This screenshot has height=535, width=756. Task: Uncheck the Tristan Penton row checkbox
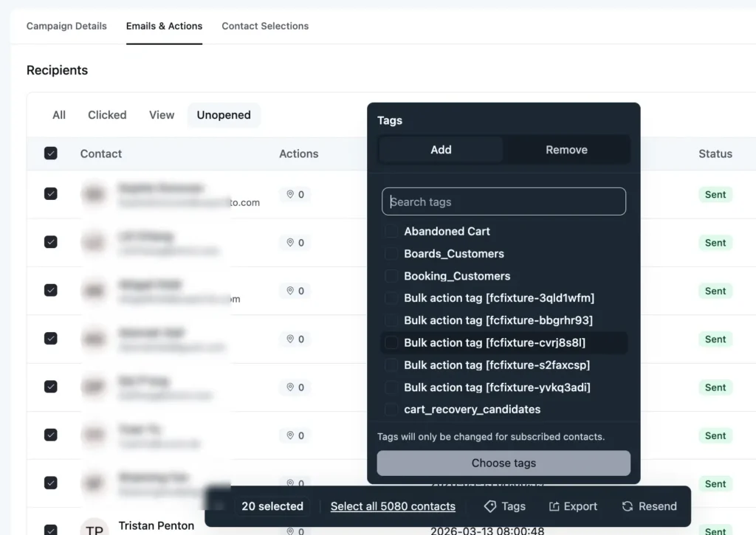click(51, 530)
